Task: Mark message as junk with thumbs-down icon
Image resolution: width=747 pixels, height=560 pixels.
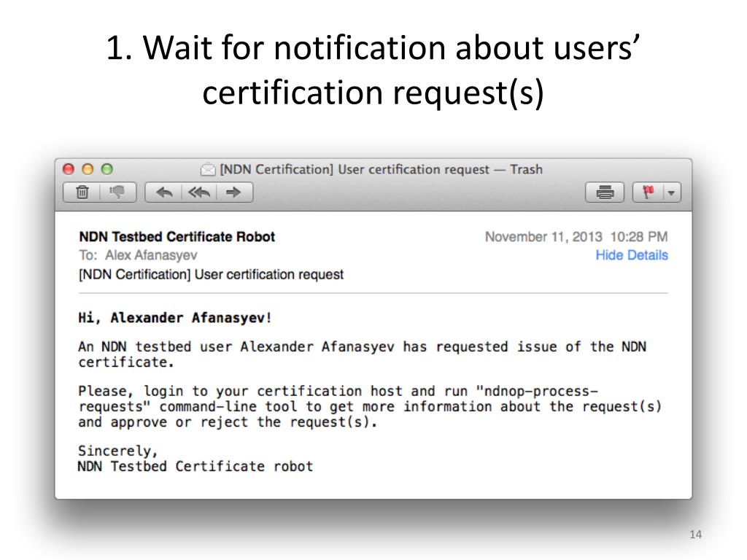Action: coord(117,192)
